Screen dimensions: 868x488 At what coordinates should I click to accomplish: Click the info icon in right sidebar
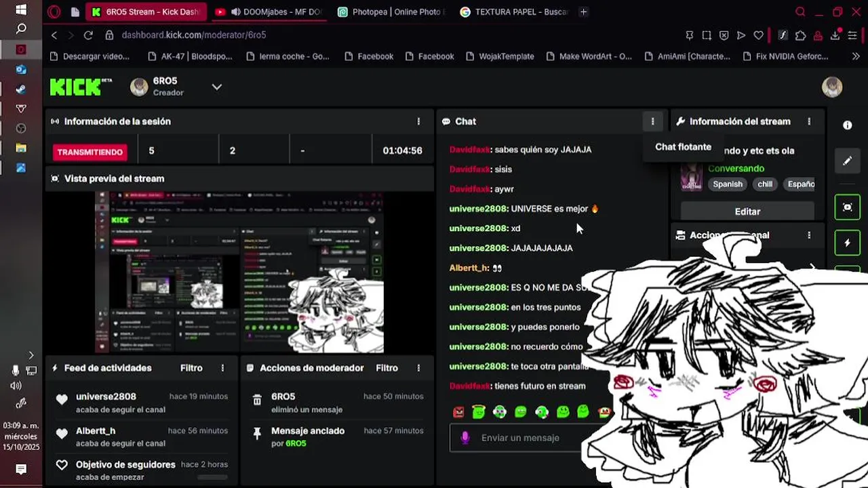pyautogui.click(x=847, y=125)
